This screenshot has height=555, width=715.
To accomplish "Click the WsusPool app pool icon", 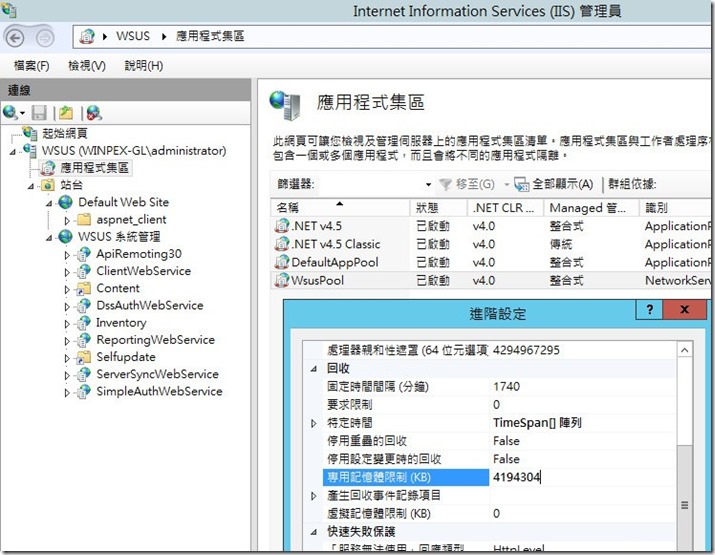I will [x=282, y=280].
